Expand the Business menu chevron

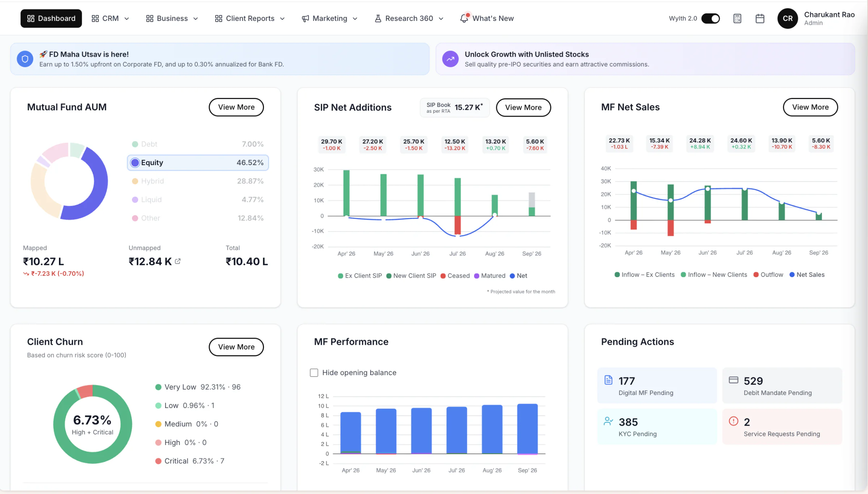(196, 18)
